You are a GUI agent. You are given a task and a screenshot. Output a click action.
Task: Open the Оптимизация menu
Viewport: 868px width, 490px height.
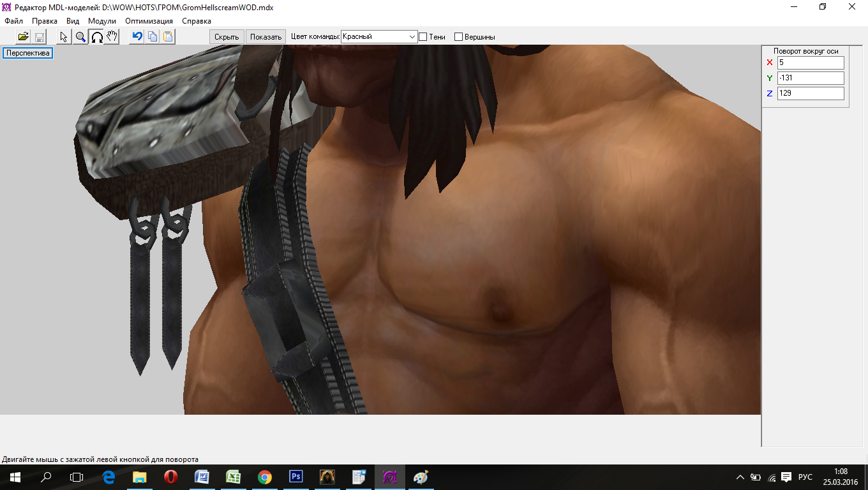point(149,21)
